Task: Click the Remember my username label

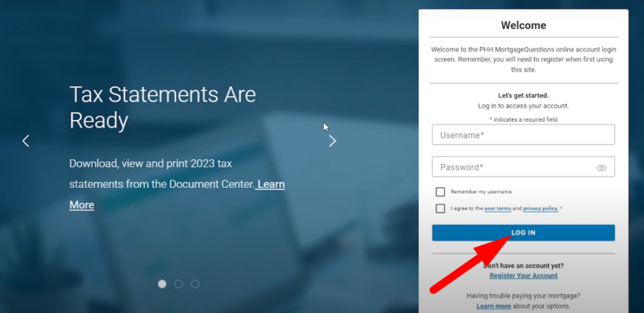Action: pyautogui.click(x=481, y=192)
